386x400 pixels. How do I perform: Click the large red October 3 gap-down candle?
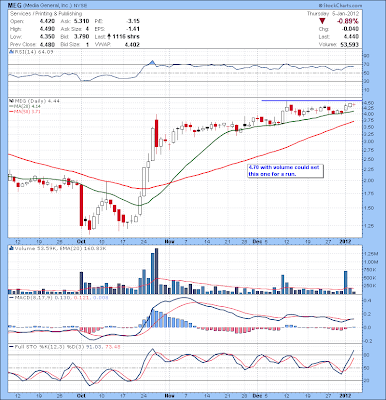click(81, 205)
